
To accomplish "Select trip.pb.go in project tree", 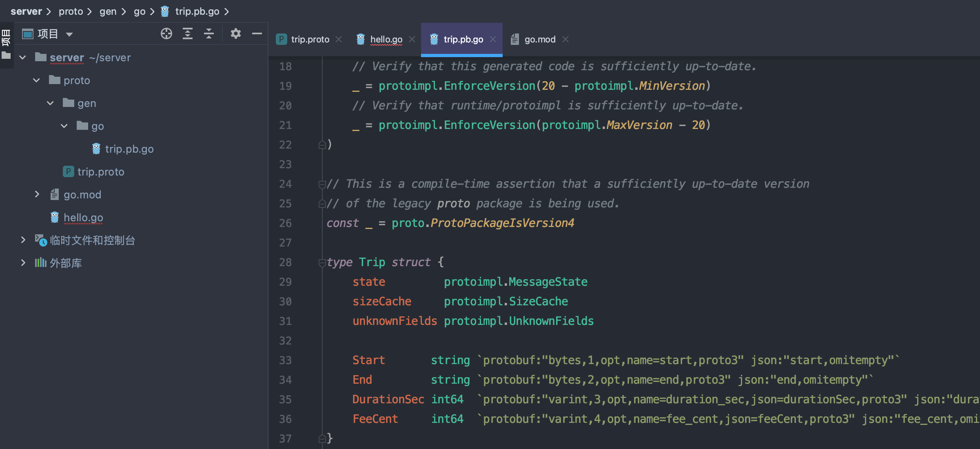I will pos(129,149).
